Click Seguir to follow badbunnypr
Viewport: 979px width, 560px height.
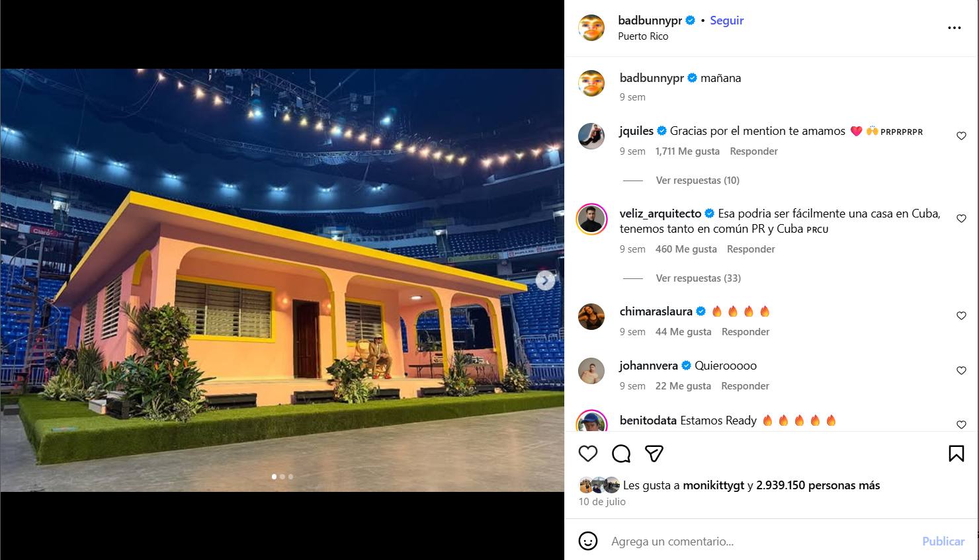[x=726, y=20]
